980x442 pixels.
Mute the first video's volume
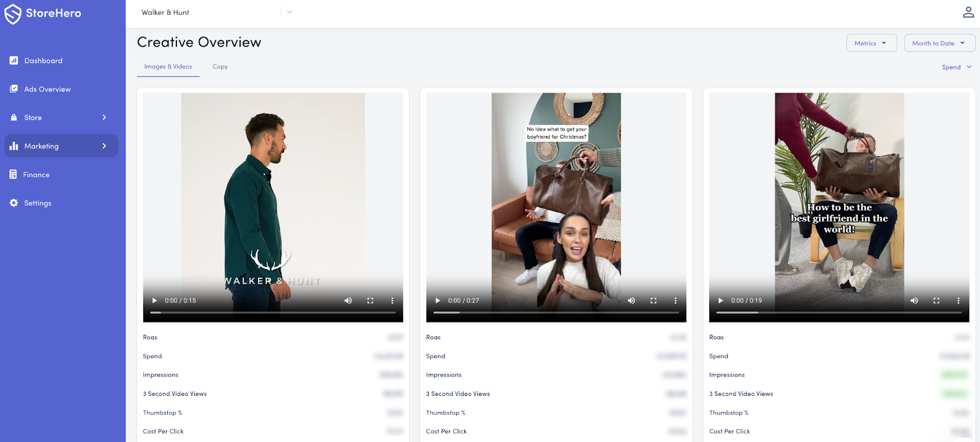(348, 300)
